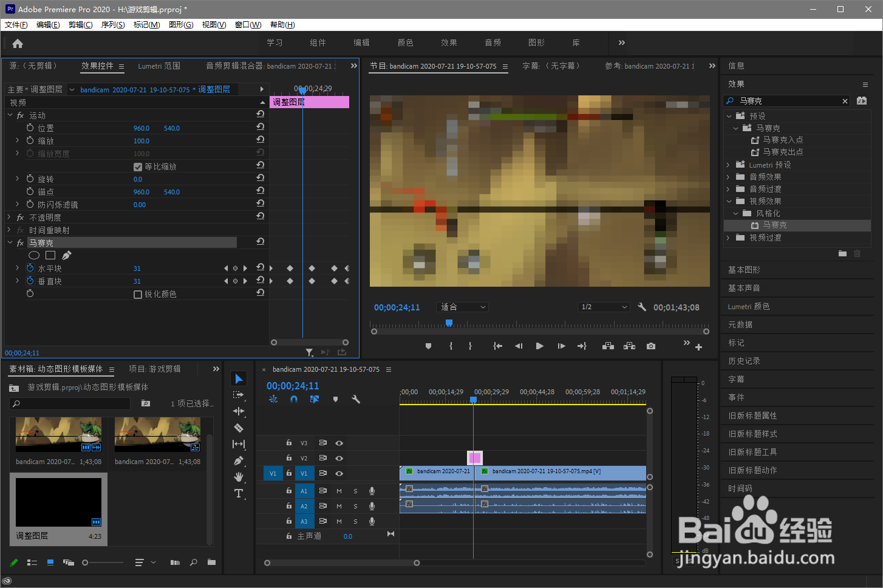Switch to 颜色 workspace

coord(405,43)
